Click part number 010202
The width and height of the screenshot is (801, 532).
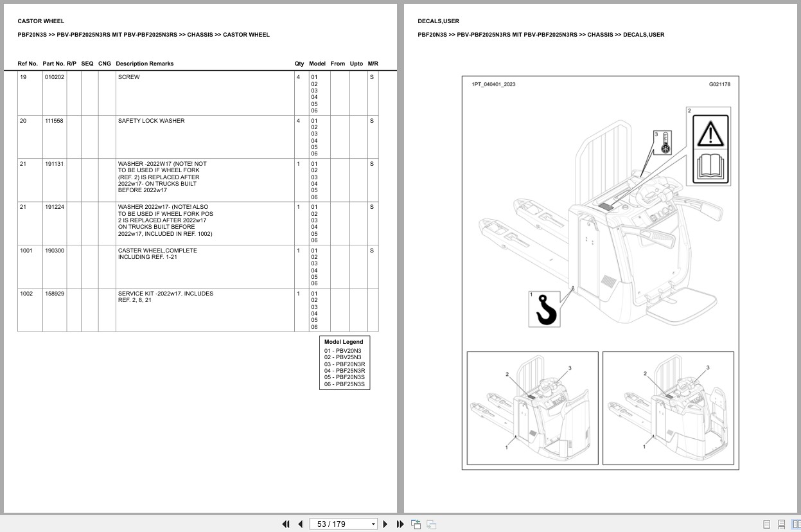point(55,77)
